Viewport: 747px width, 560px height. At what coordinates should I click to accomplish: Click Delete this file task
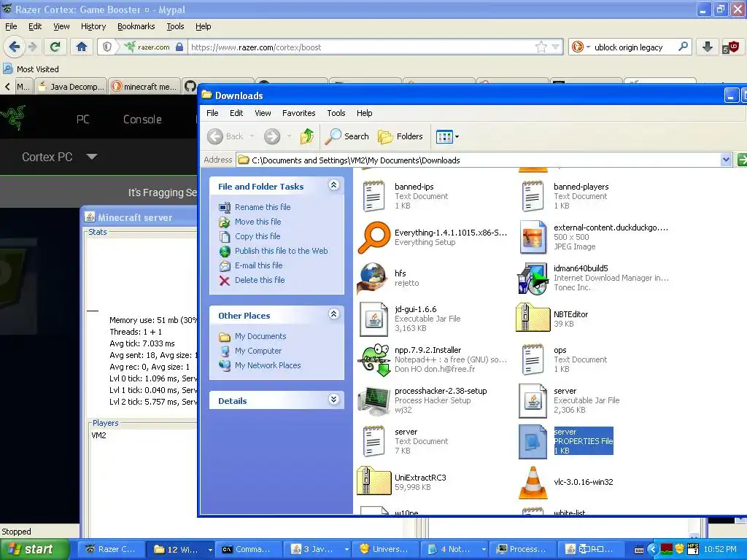[x=260, y=280]
